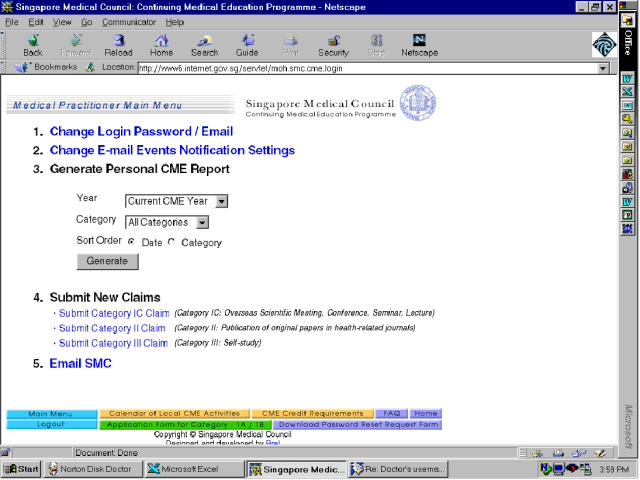Click the Home footer button
The height and width of the screenshot is (480, 640).
pos(426,413)
